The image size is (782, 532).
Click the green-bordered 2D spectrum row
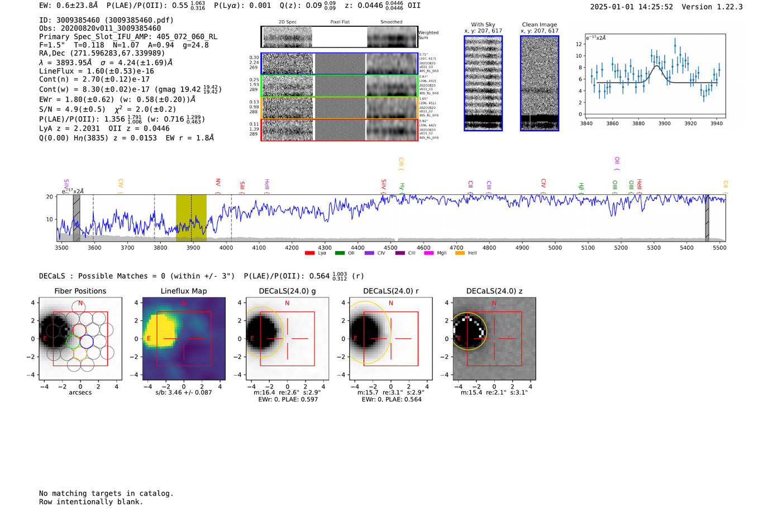[340, 85]
